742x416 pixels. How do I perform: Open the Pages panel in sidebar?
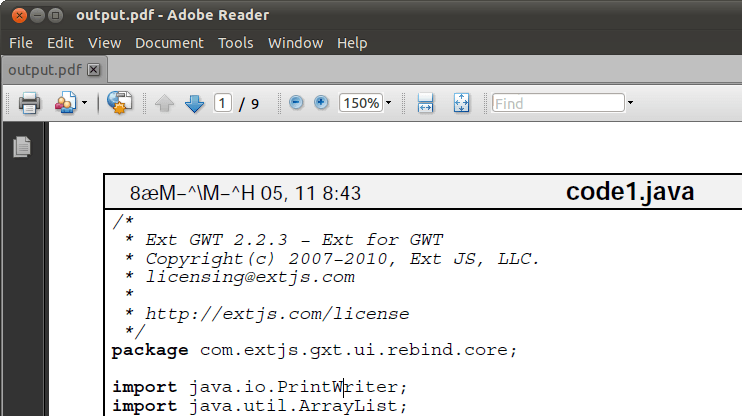[x=21, y=147]
